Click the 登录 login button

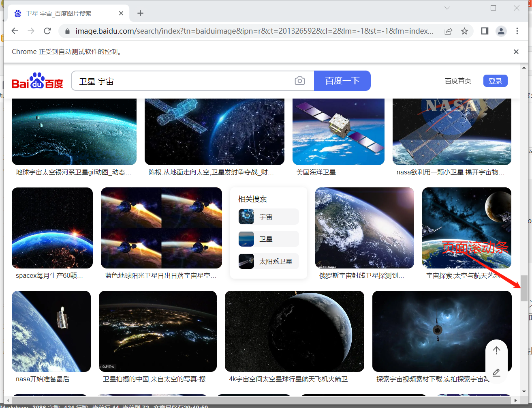coord(495,81)
